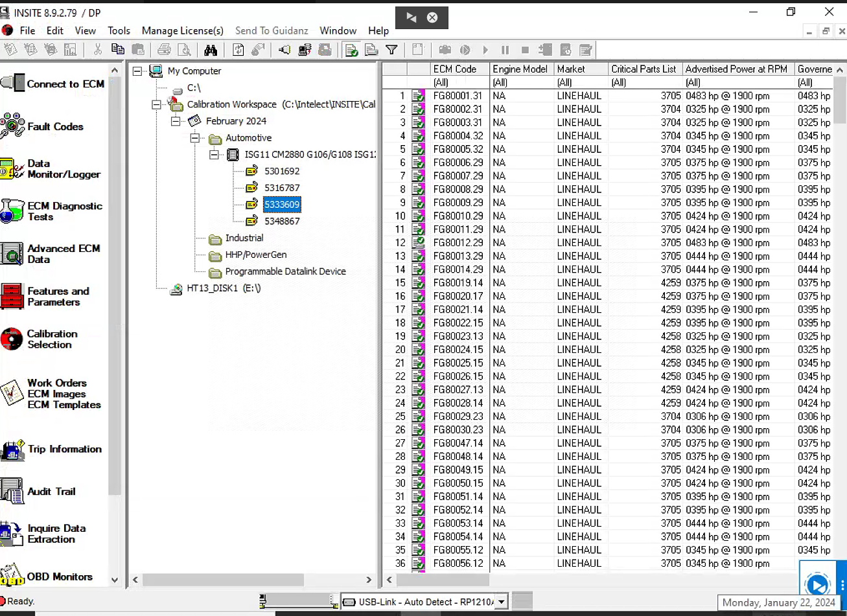Select the FG80029.23 row

pyautogui.click(x=607, y=416)
